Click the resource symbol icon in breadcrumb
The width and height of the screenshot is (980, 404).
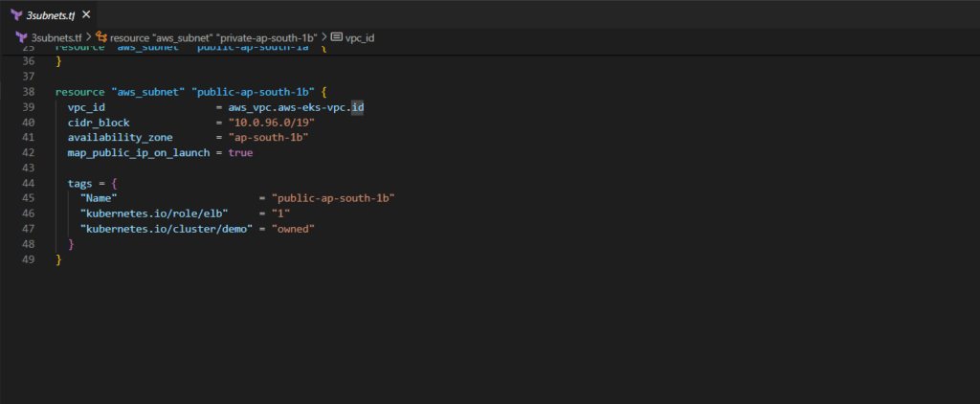pyautogui.click(x=101, y=37)
